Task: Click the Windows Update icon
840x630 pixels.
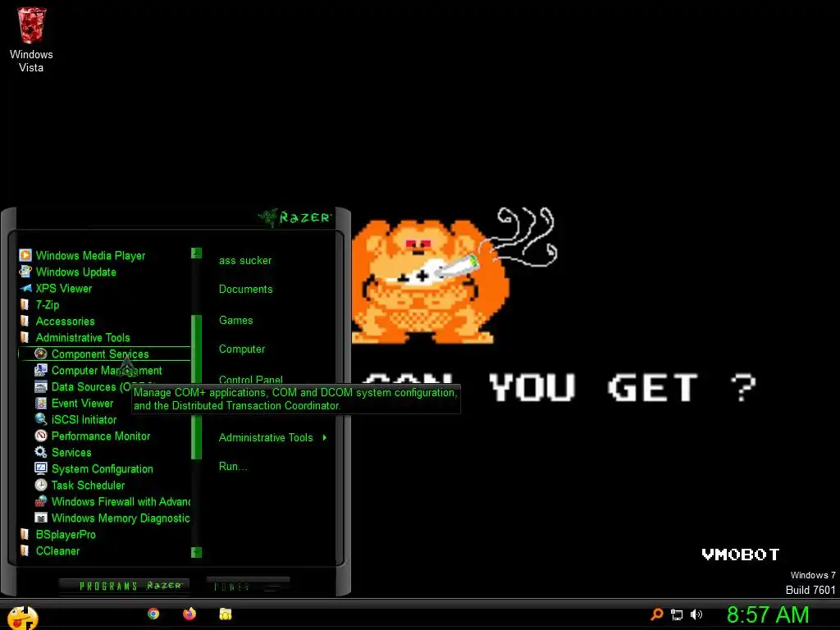Action: click(x=25, y=272)
